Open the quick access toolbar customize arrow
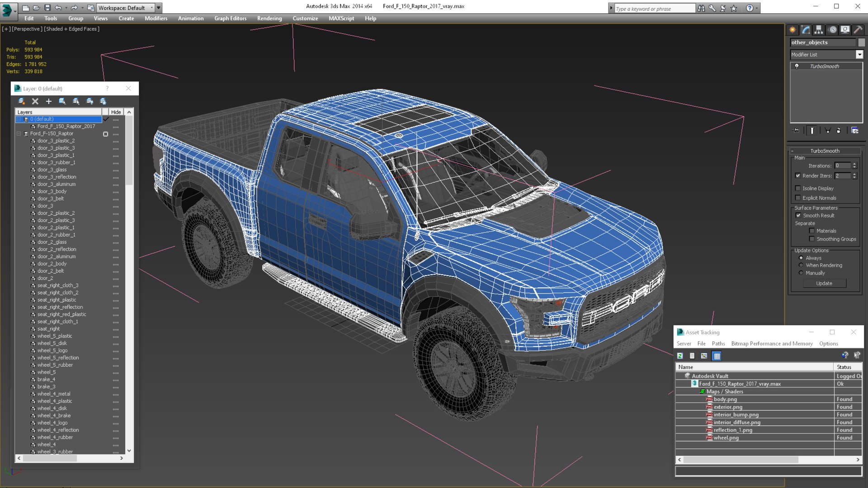Image resolution: width=868 pixels, height=488 pixels. (159, 8)
